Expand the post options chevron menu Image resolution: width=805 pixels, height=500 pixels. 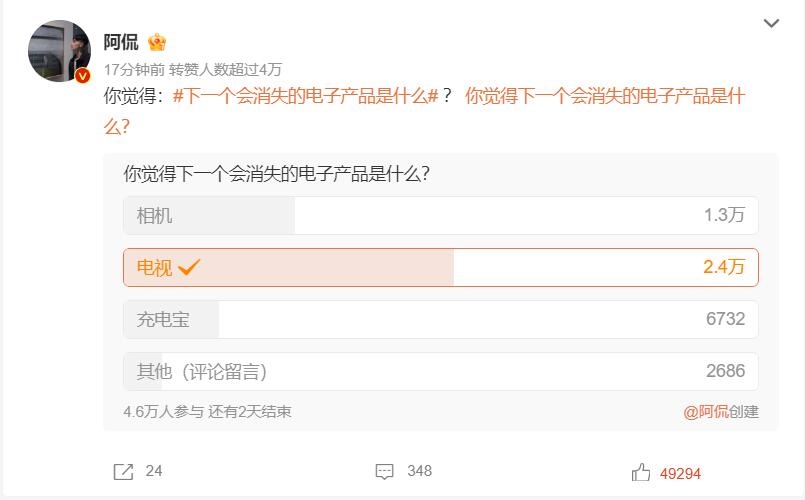[771, 22]
